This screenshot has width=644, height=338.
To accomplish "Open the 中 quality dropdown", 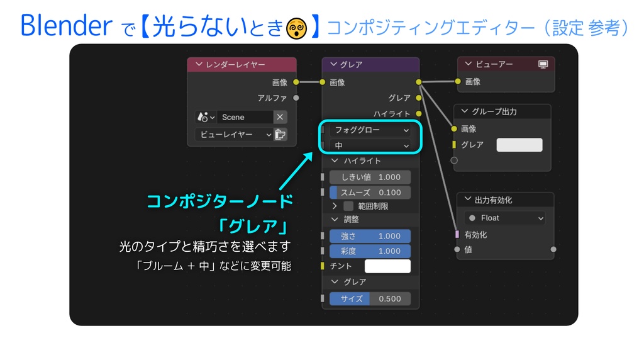I will [370, 145].
